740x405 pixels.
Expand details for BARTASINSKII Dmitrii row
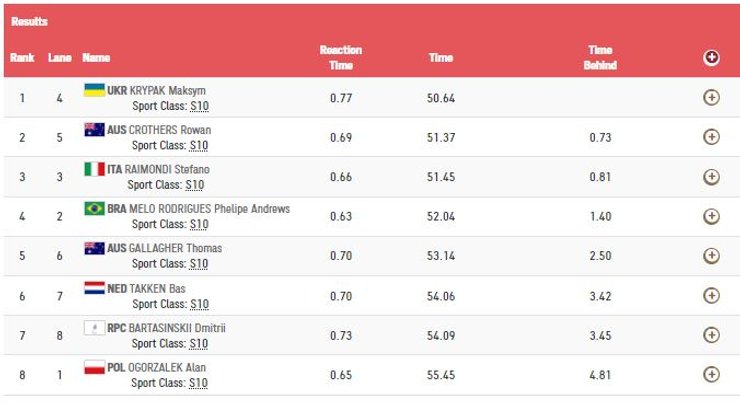tap(711, 335)
